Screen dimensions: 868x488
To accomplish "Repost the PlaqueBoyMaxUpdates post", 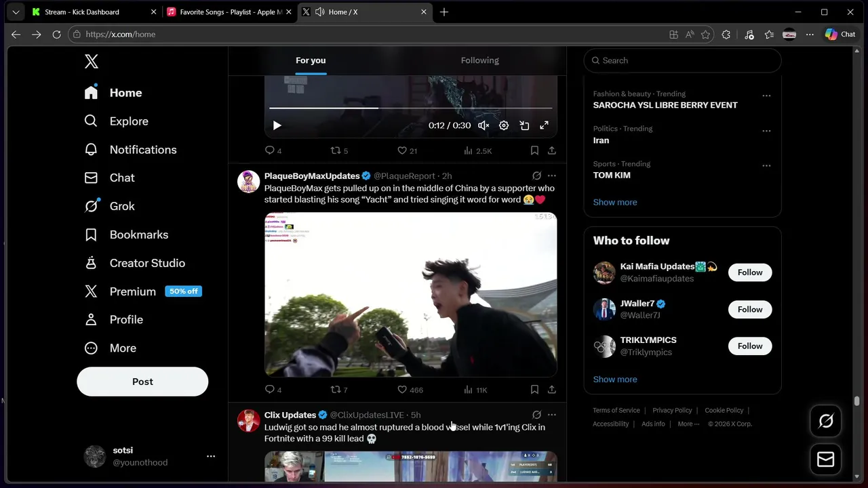I will click(x=339, y=390).
